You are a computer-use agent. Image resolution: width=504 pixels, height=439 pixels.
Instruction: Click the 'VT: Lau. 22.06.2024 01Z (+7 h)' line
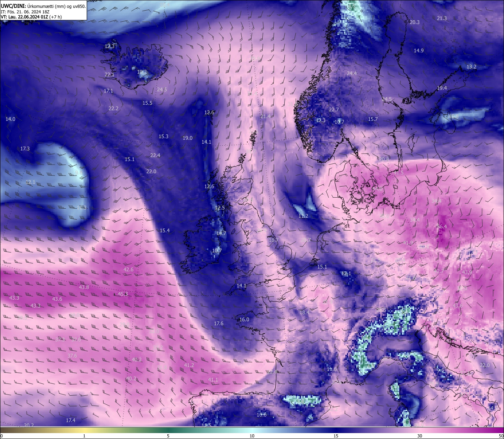click(31, 17)
